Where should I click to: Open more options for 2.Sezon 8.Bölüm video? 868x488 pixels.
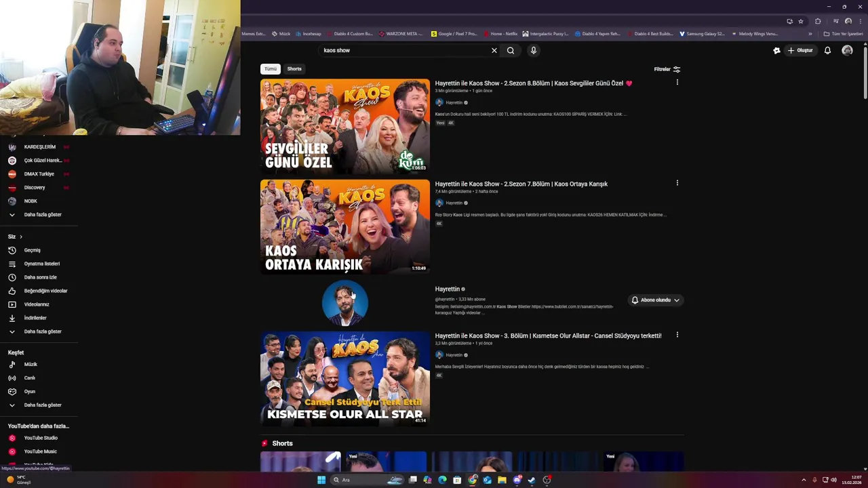coord(677,82)
